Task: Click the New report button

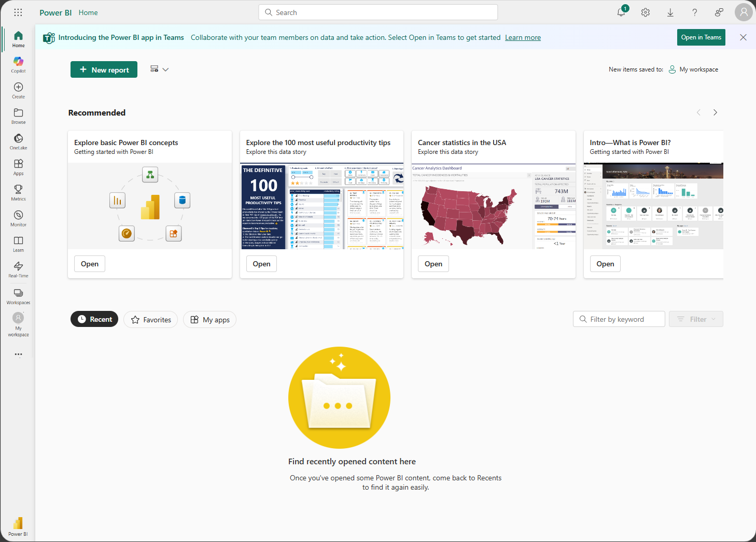Action: (104, 69)
